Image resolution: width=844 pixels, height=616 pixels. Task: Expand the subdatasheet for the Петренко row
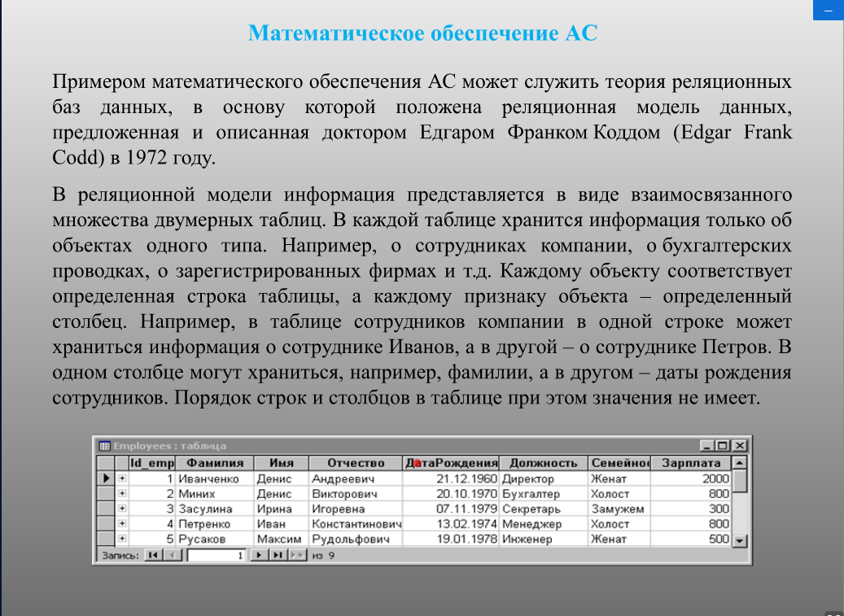[x=122, y=523]
